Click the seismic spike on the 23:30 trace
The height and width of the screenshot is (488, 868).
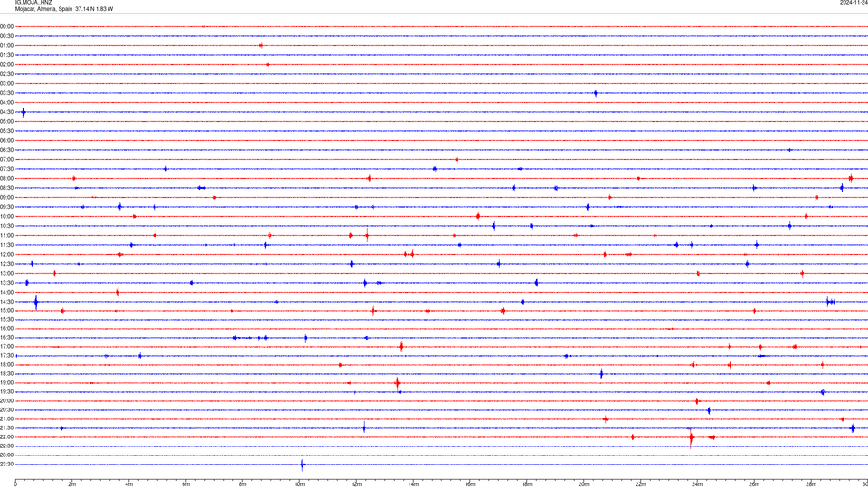(302, 465)
